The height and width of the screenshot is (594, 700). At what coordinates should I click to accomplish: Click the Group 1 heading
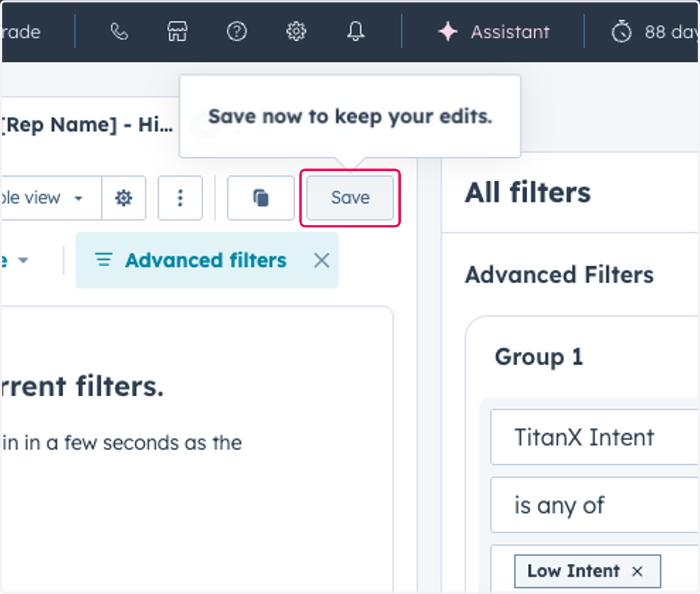(x=539, y=357)
